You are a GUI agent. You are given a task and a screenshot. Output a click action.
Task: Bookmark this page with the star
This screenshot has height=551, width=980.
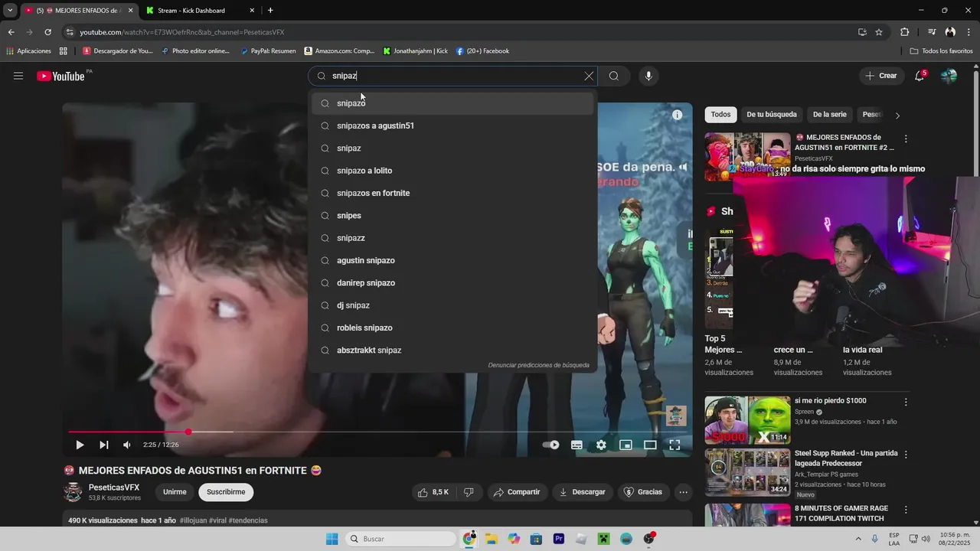[x=879, y=32]
